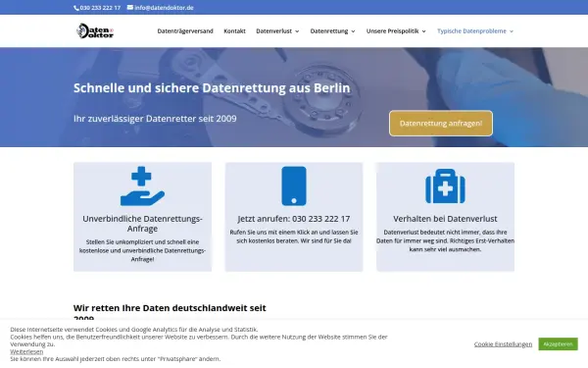Click text Rufen Sie uns mit einem Klick
Viewport: 588px width, 368px height.
(294, 237)
